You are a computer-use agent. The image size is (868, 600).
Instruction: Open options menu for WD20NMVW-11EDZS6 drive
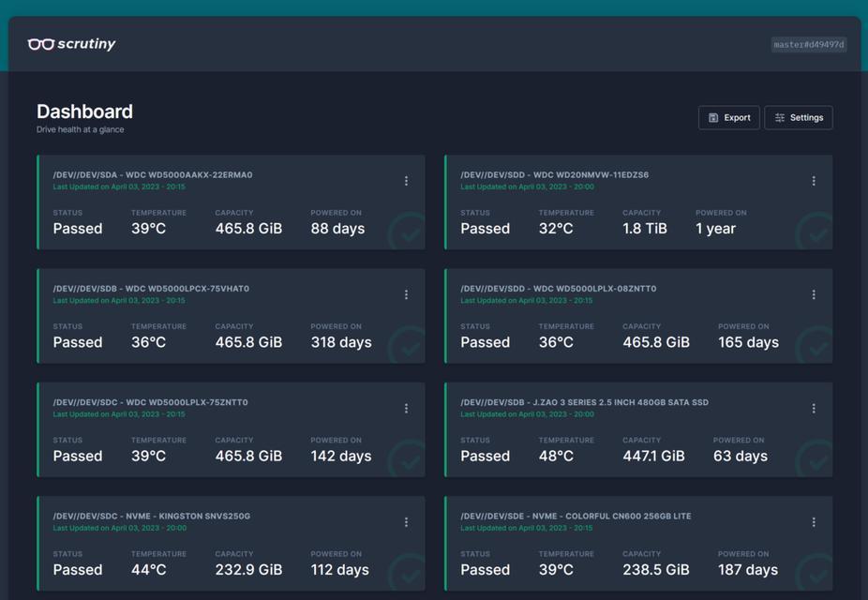(814, 181)
